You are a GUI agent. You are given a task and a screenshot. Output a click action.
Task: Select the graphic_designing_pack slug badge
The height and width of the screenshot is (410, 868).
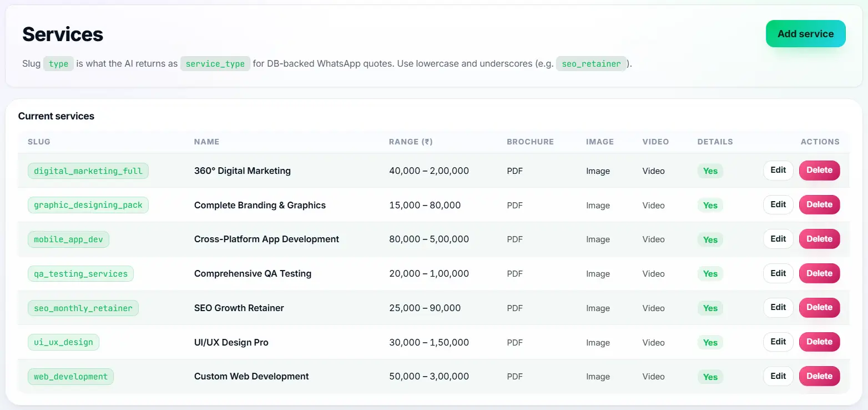tap(88, 205)
